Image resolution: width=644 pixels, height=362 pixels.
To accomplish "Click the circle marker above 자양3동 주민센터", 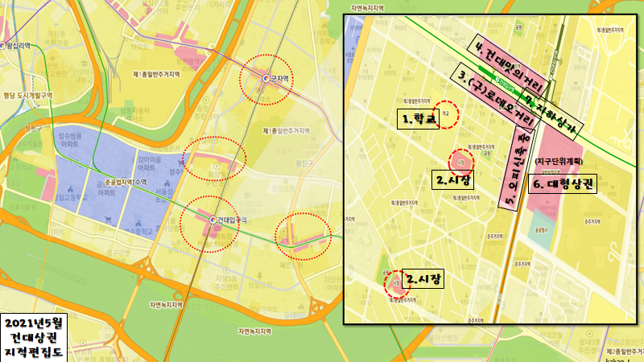I will [225, 271].
